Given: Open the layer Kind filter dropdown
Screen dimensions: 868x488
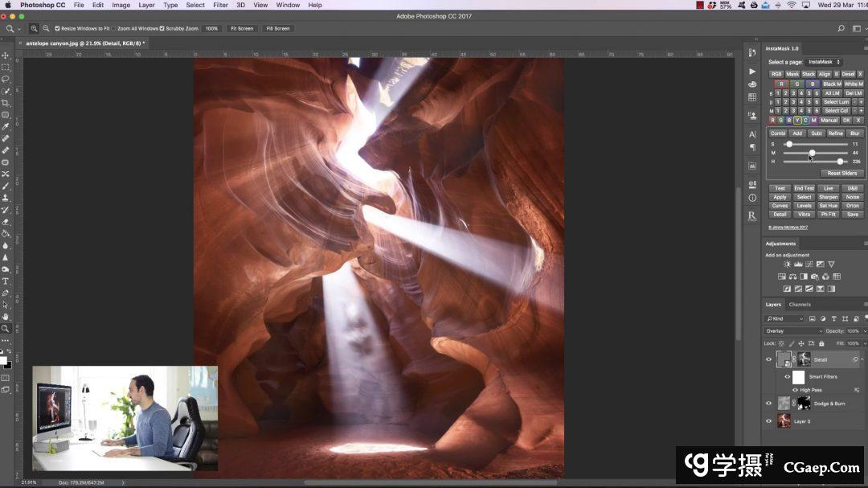Looking at the screenshot, I should pyautogui.click(x=785, y=319).
